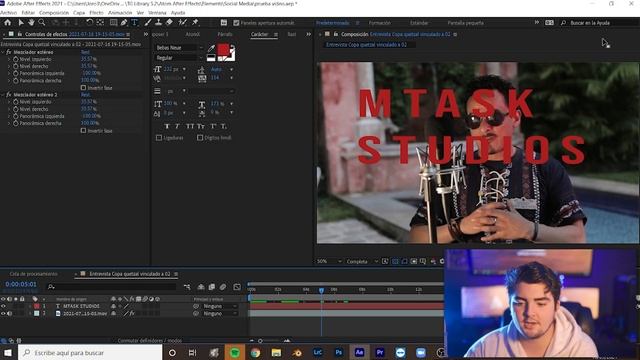
Task: Click the Subscript text style icon
Action: pos(223,127)
